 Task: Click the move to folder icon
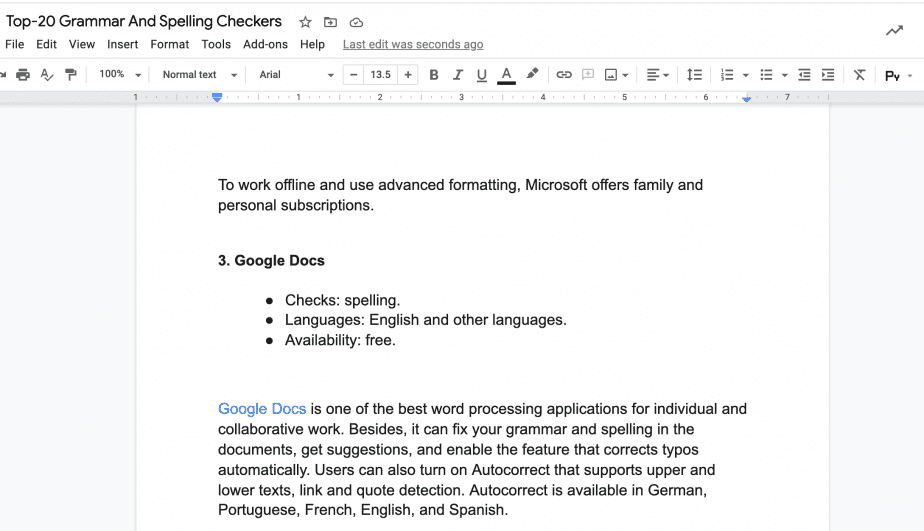(x=331, y=22)
